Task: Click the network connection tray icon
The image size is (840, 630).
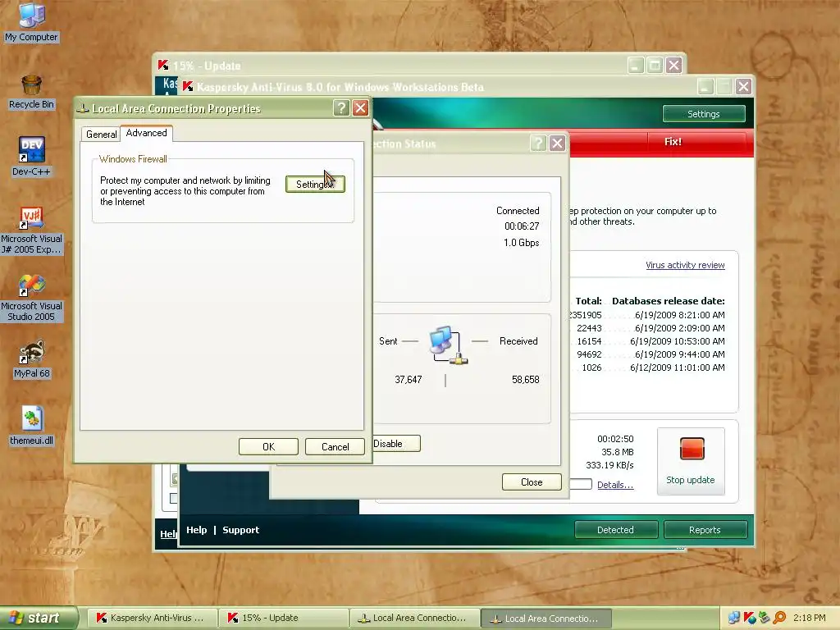Action: [x=734, y=618]
